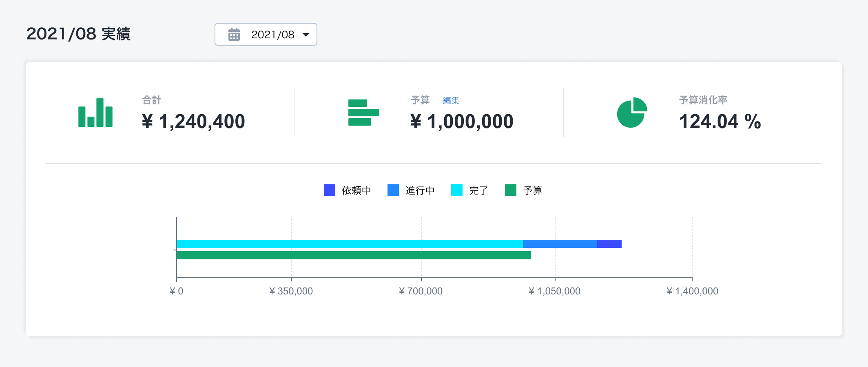Click the green 予算 bar in the chart
This screenshot has width=868, height=367.
pyautogui.click(x=354, y=255)
